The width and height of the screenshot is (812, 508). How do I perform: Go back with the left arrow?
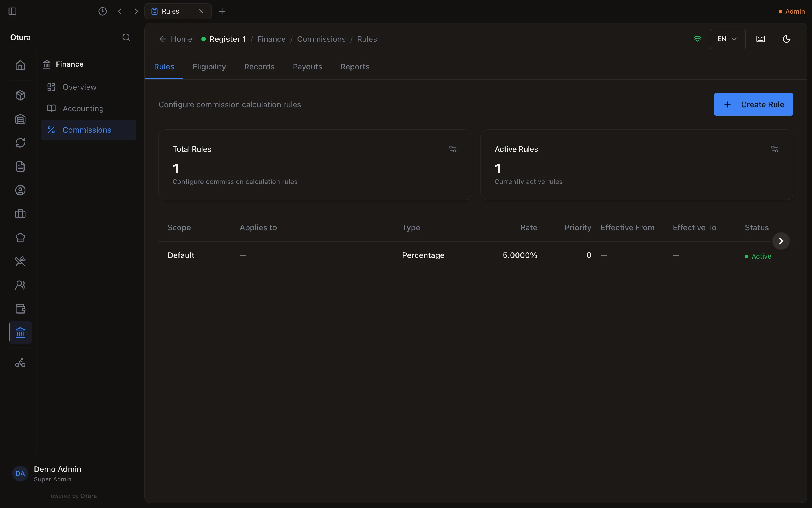point(120,11)
